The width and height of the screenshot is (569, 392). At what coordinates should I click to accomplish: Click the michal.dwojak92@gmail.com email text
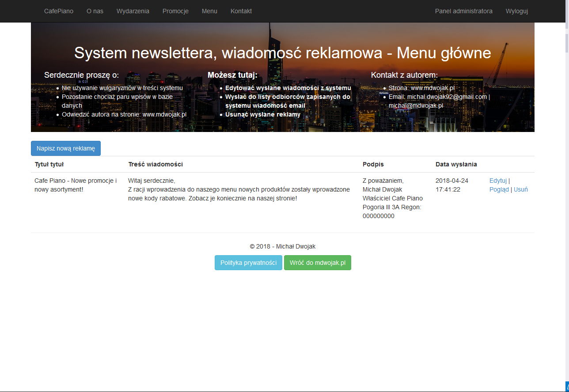(447, 97)
